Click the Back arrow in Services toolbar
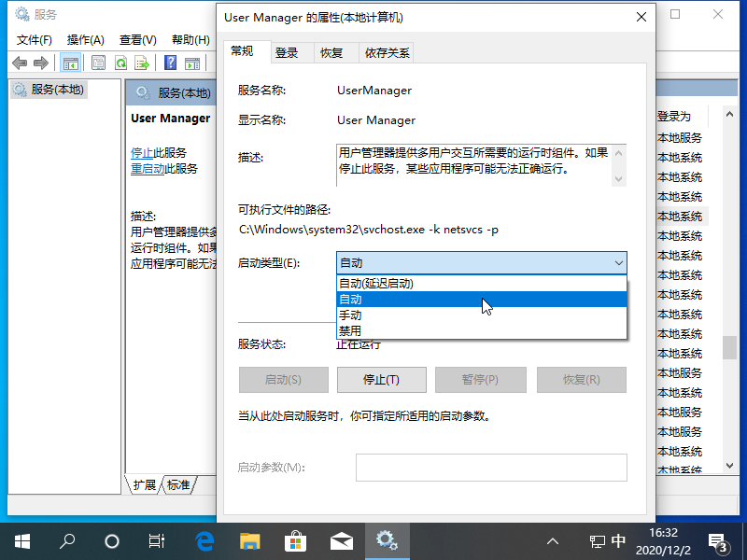The image size is (747, 560). coord(20,63)
